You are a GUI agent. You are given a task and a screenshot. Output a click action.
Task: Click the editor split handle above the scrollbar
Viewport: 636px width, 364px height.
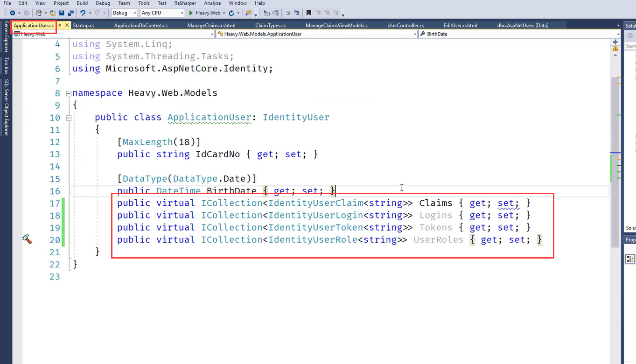tap(616, 42)
